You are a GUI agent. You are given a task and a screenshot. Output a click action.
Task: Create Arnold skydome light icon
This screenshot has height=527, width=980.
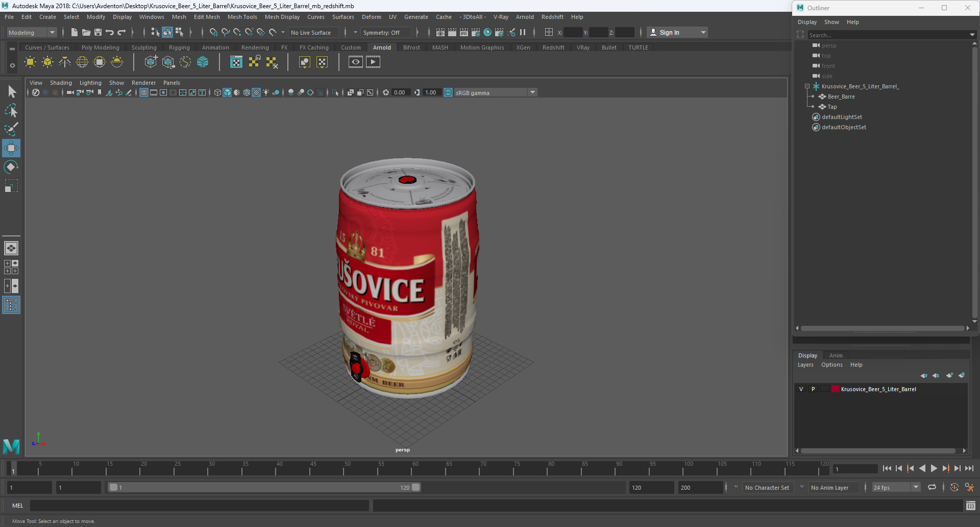(82, 62)
